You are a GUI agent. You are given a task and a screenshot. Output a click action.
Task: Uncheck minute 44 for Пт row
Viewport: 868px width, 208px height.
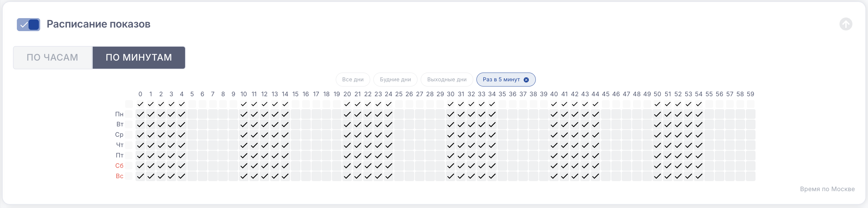pyautogui.click(x=596, y=156)
